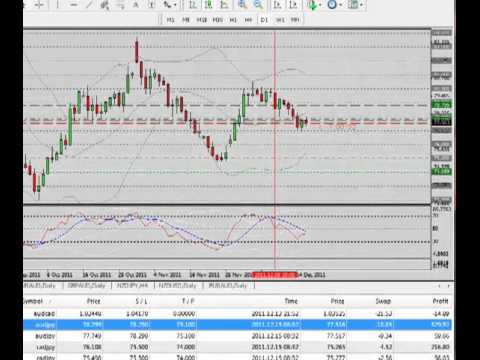Select the Arrows drawing tool

[167, 5]
